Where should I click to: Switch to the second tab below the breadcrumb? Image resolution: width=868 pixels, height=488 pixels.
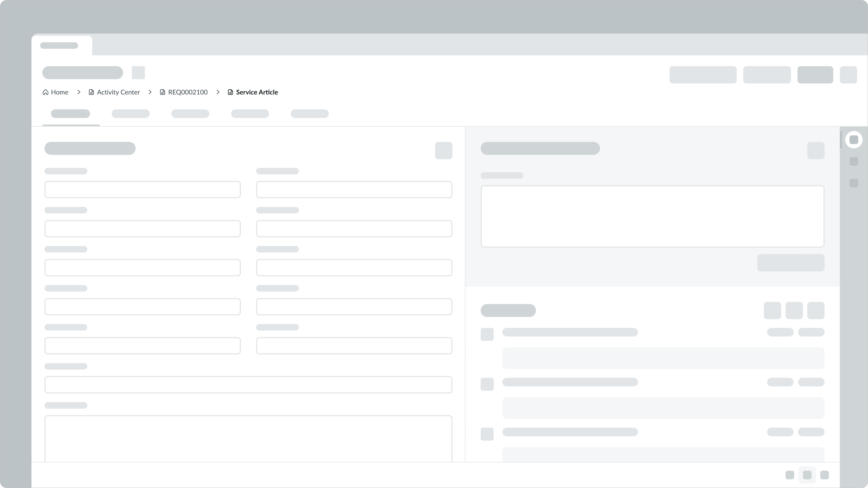(x=131, y=114)
